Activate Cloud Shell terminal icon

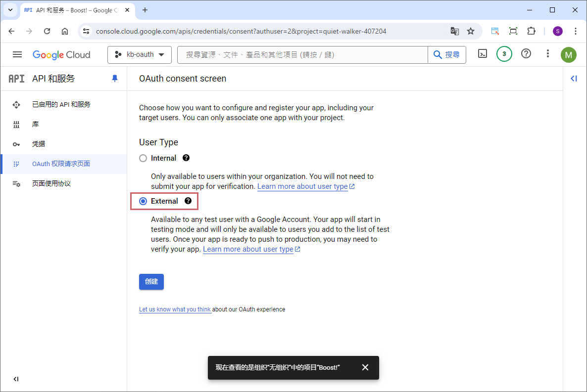click(x=482, y=54)
